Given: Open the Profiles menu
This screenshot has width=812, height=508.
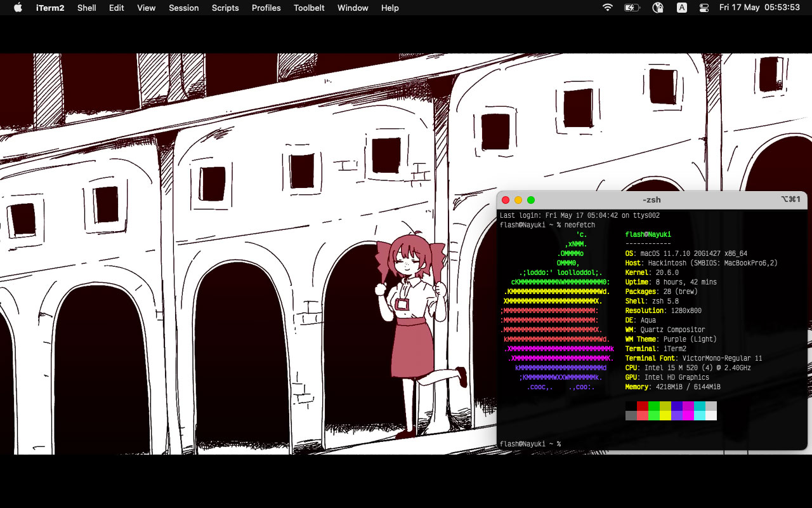Looking at the screenshot, I should (266, 8).
